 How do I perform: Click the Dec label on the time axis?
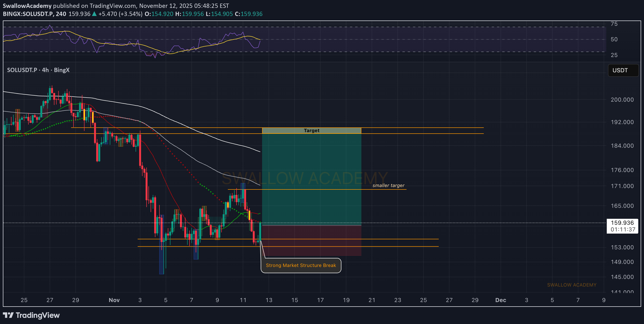coord(501,300)
